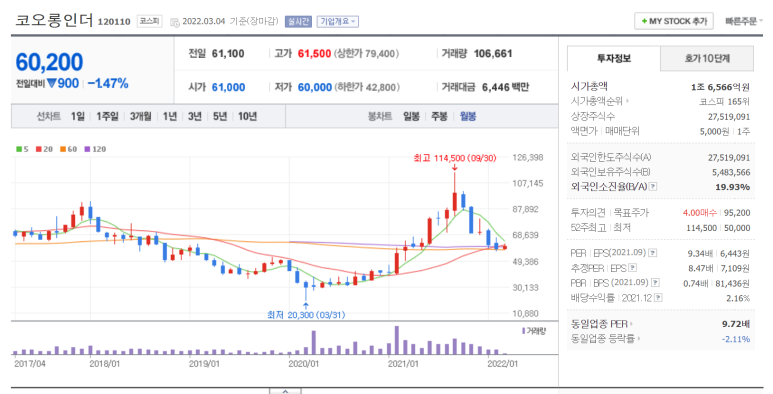Click help icon next to 외국인소진율(B/A)
This screenshot has width=773, height=394.
(653, 186)
